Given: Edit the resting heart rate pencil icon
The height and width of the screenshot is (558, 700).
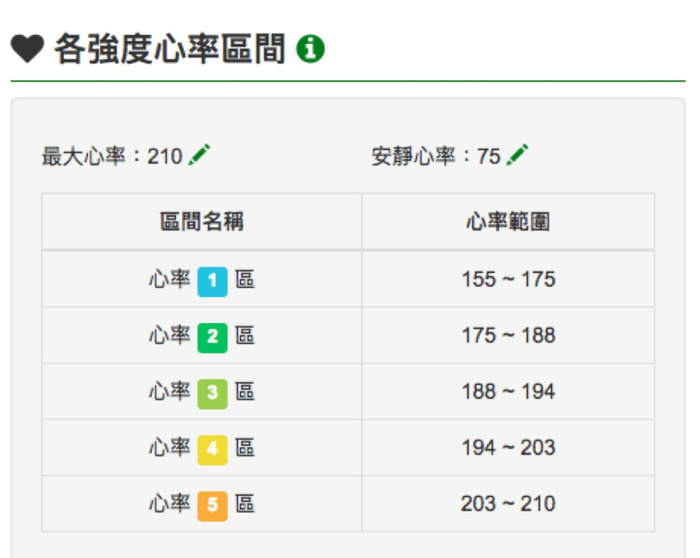Looking at the screenshot, I should point(517,155).
